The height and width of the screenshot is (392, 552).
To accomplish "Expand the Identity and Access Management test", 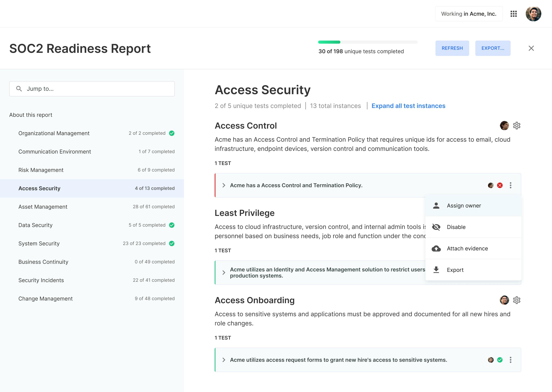I will (x=224, y=273).
